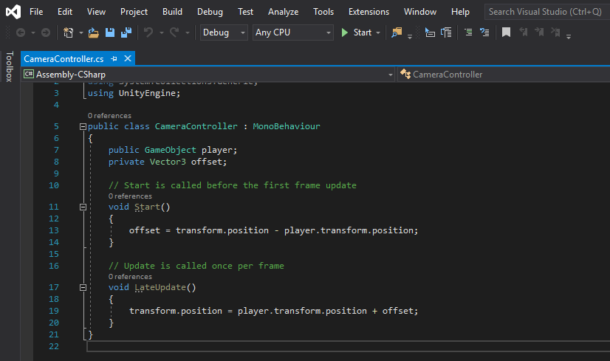Save the file with Save icon
610x361 pixels.
click(110, 33)
